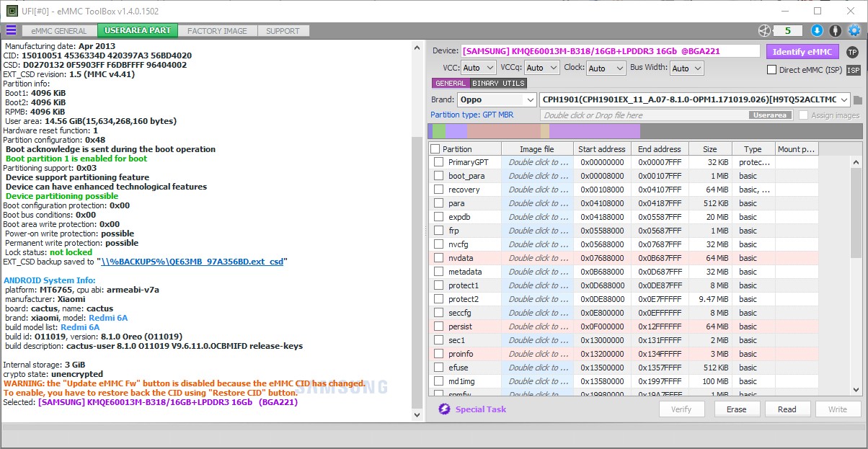
Task: Toggle the select-all Partition header checkbox
Action: [x=435, y=149]
